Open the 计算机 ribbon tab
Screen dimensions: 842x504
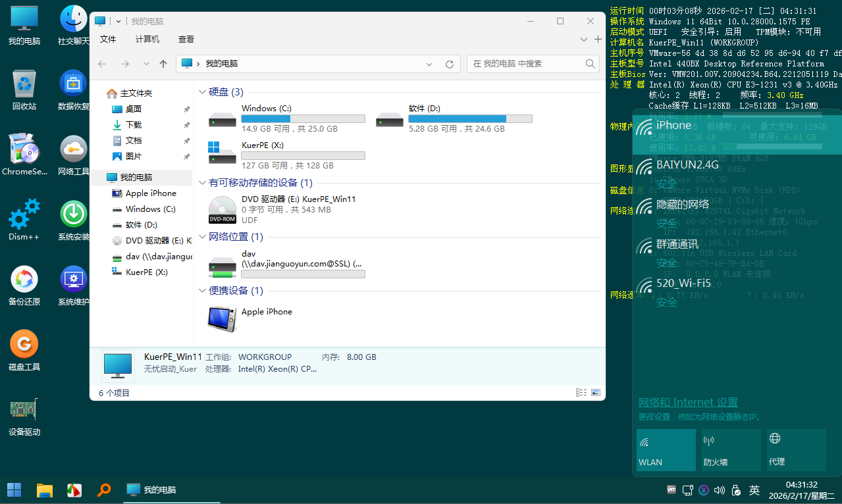147,39
